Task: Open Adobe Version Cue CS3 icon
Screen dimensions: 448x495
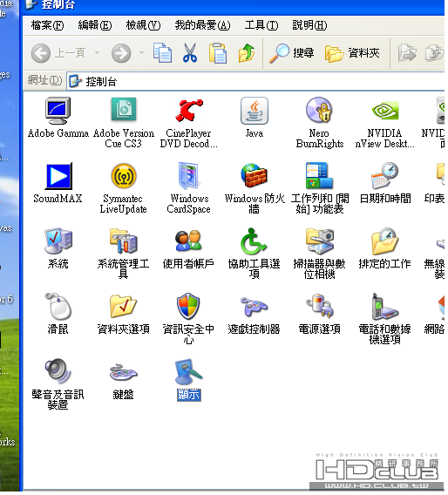Action: [x=124, y=110]
